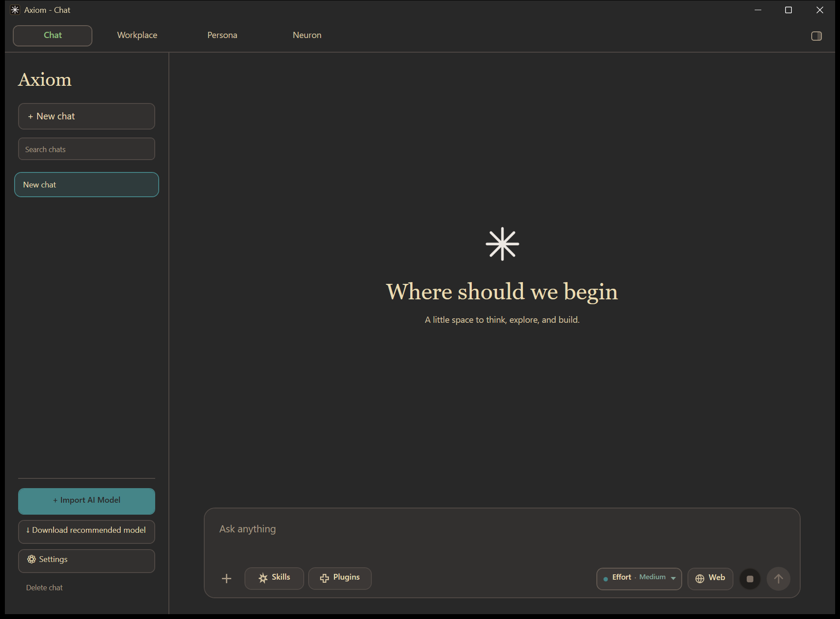Switch to the Workplace tab
This screenshot has height=619, width=840.
click(137, 35)
